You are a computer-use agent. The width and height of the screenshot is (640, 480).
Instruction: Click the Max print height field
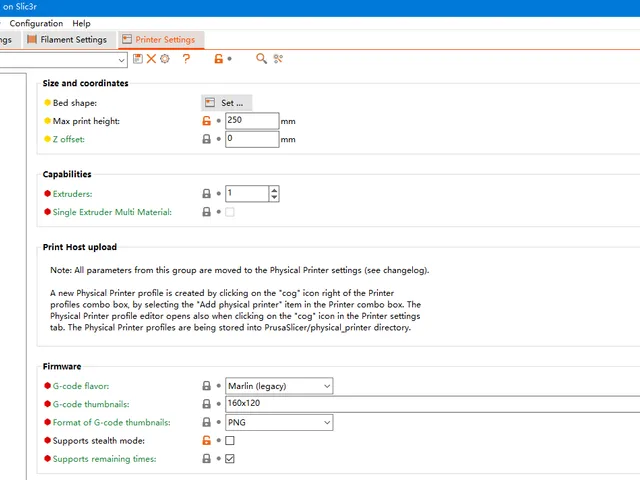tap(252, 121)
